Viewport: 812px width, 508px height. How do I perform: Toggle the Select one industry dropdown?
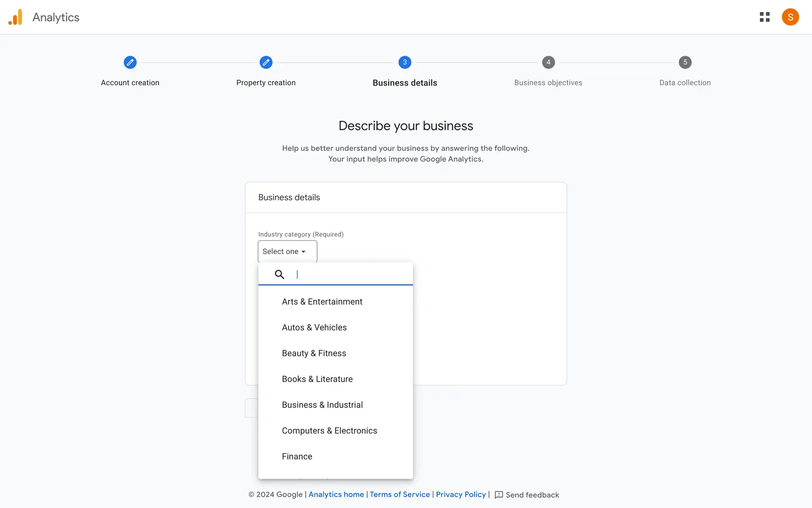[287, 251]
